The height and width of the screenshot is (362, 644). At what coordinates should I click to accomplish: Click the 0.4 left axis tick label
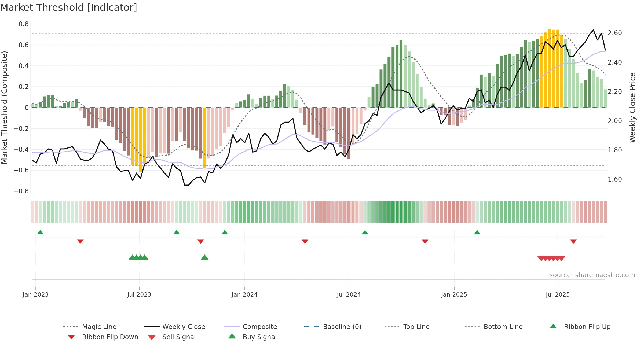[x=24, y=66]
